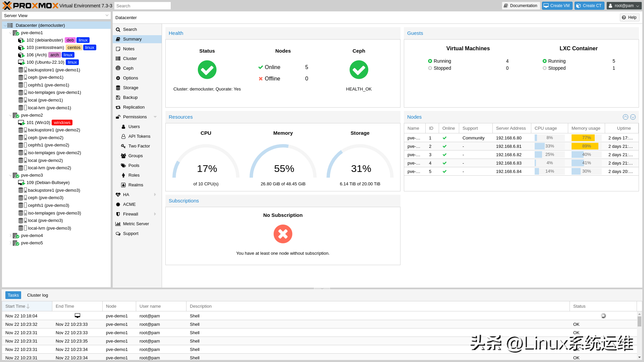This screenshot has width=644, height=362.
Task: Switch to the Tasks tab
Action: 13,295
